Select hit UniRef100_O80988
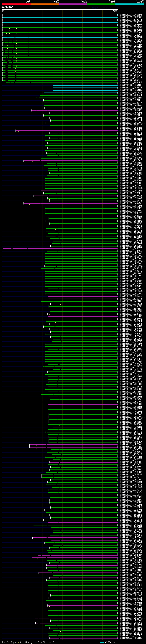 coord(131,17)
